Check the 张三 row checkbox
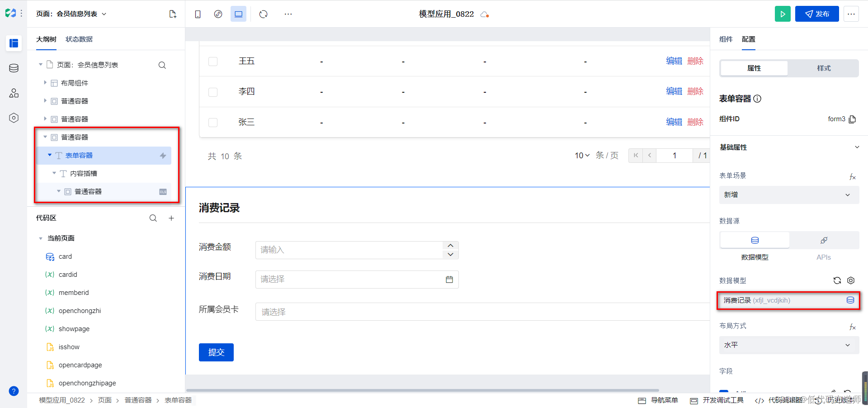The image size is (868, 408). (213, 123)
